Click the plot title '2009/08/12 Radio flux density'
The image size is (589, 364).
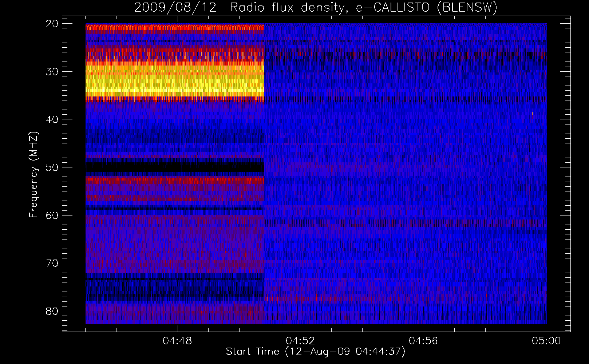tap(316, 8)
